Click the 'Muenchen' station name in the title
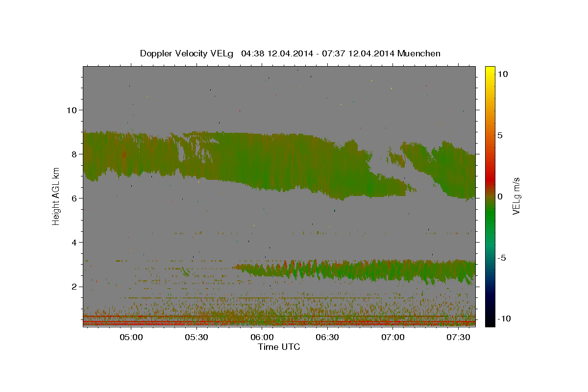 (419, 53)
